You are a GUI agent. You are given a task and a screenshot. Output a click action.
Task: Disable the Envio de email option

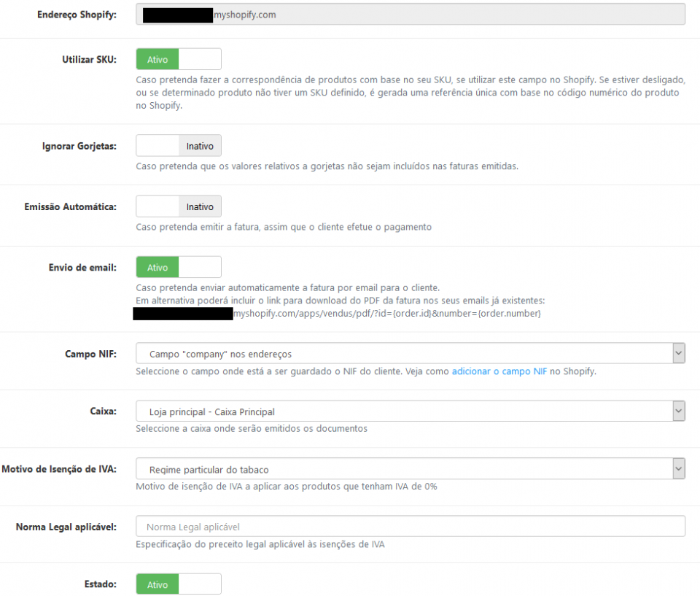pos(178,266)
